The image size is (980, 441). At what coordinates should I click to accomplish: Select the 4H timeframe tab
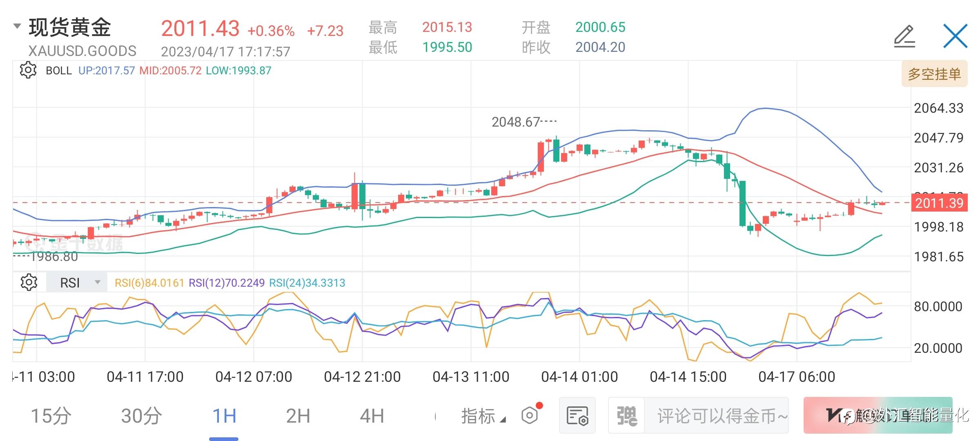(x=372, y=416)
